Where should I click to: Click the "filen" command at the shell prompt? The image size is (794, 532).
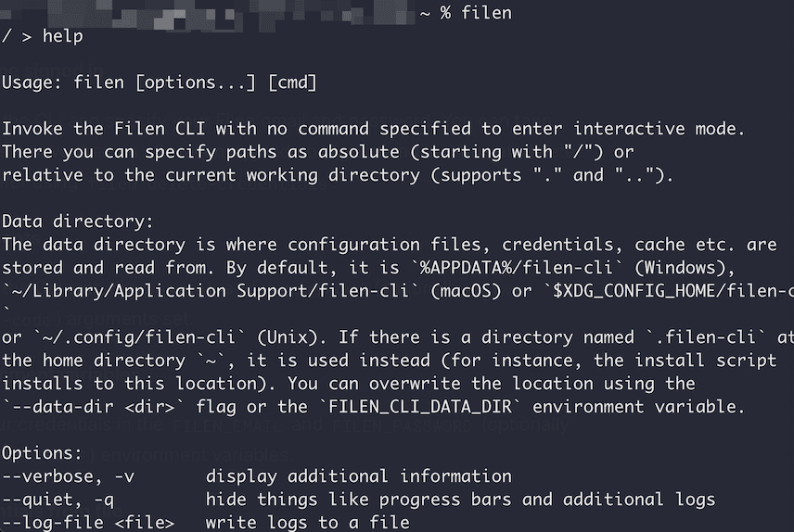[x=486, y=13]
